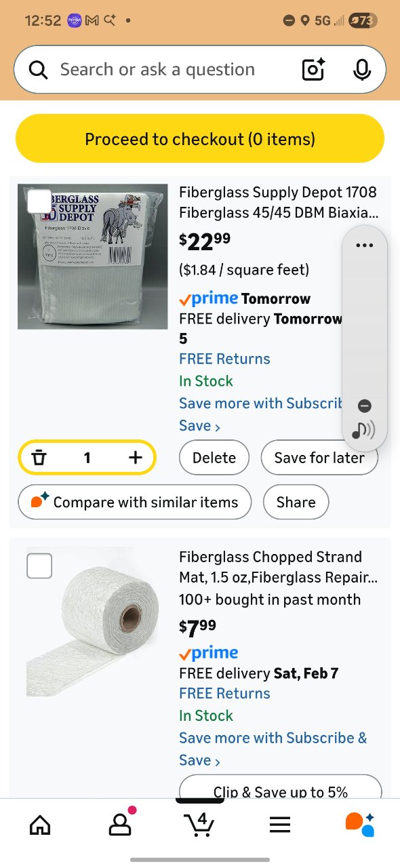Go to the Home tab via house icon

click(x=40, y=824)
